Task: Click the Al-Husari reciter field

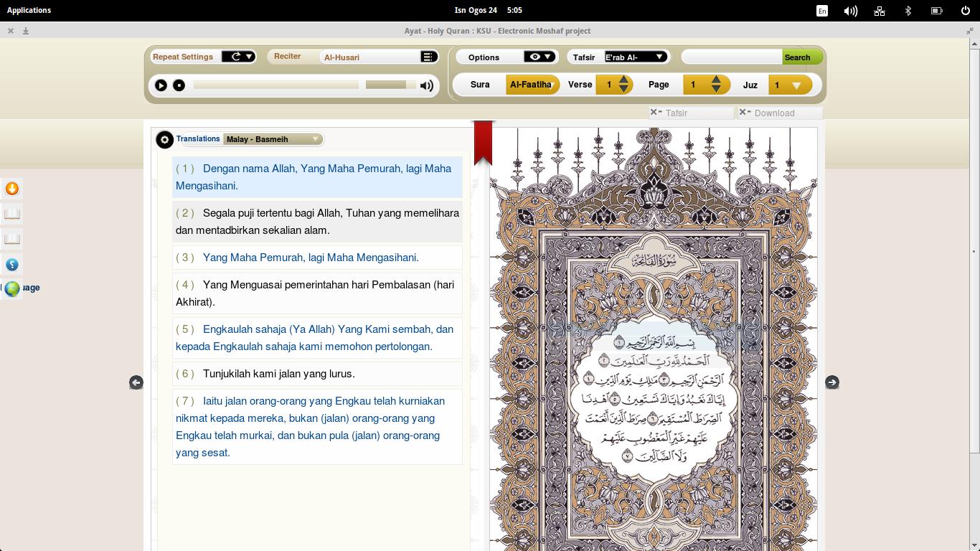Action: click(x=370, y=57)
